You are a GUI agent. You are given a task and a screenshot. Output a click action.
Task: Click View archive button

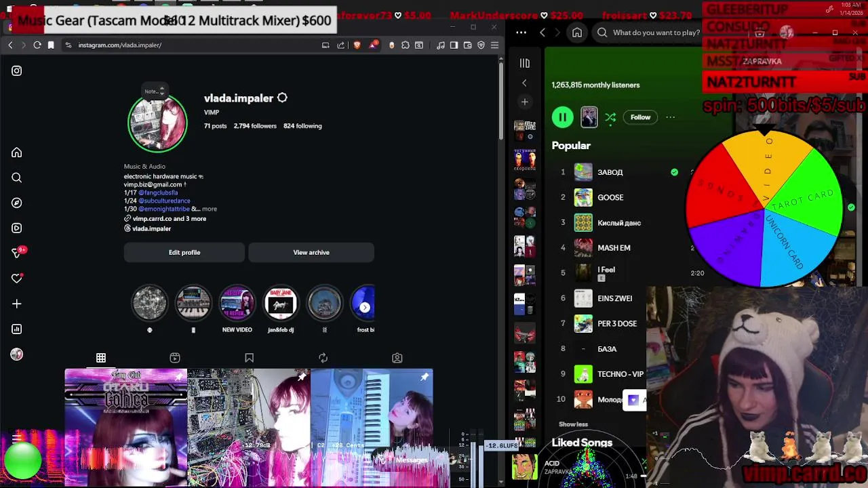(311, 252)
